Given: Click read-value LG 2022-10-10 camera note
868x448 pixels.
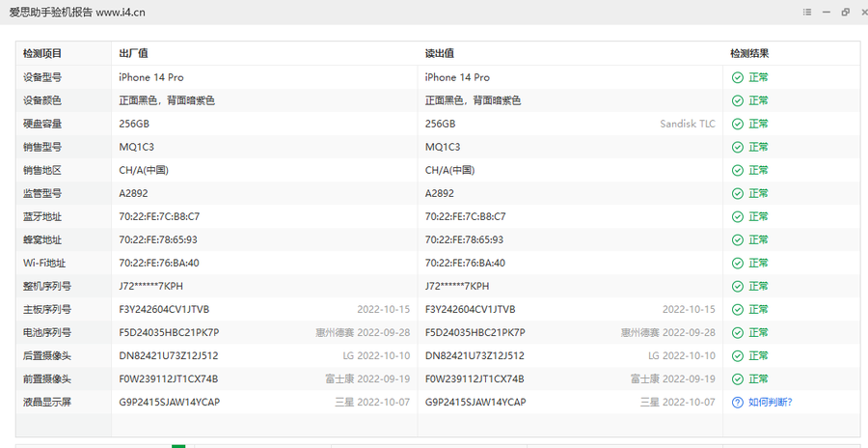Looking at the screenshot, I should [x=682, y=356].
